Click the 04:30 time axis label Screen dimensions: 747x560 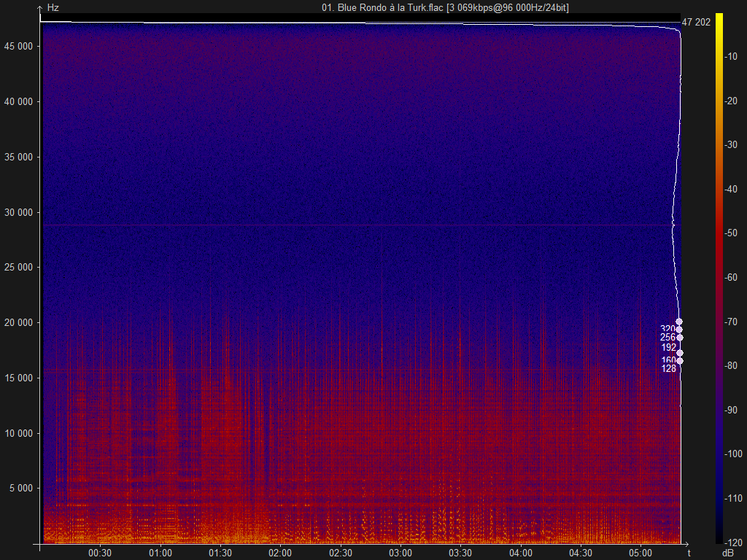(580, 553)
